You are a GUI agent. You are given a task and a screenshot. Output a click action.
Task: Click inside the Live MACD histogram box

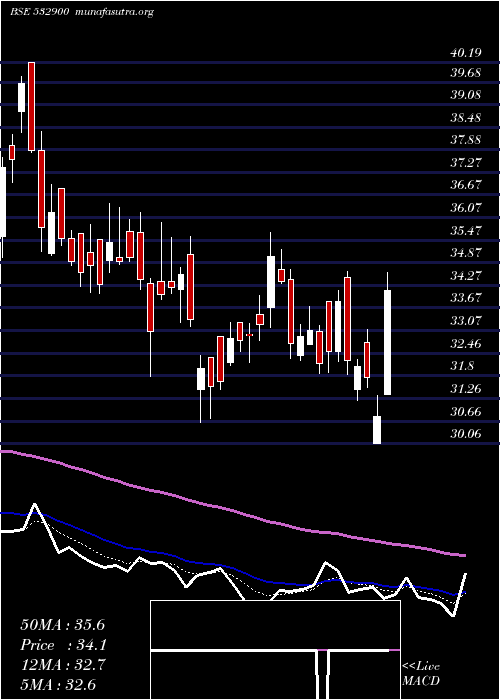point(275,650)
